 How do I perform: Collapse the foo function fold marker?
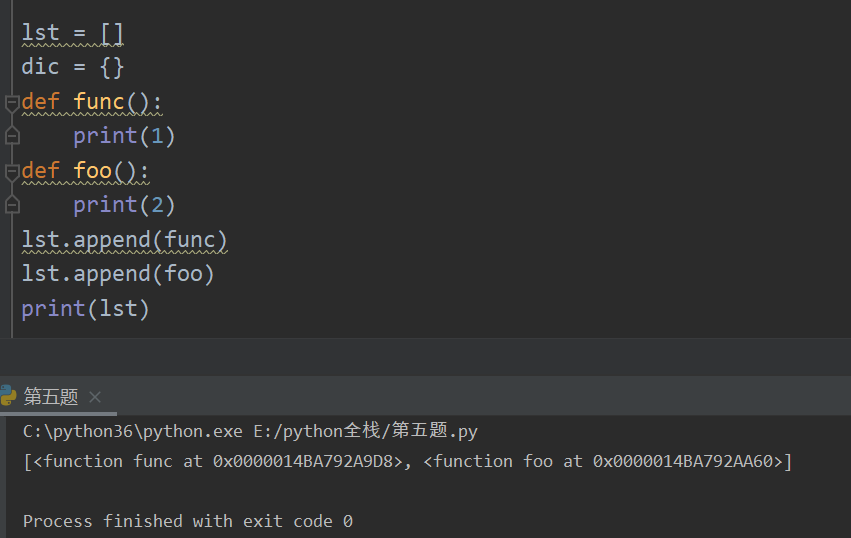pyautogui.click(x=11, y=171)
